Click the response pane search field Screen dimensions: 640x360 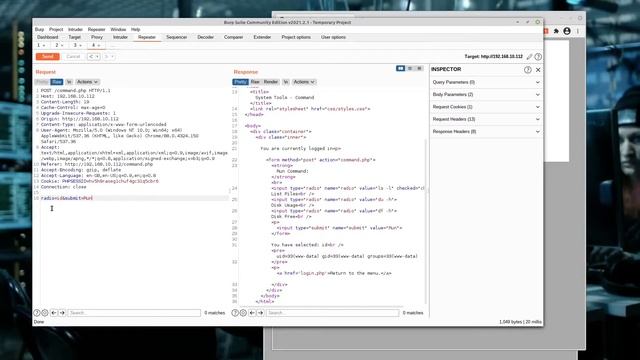pos(332,313)
